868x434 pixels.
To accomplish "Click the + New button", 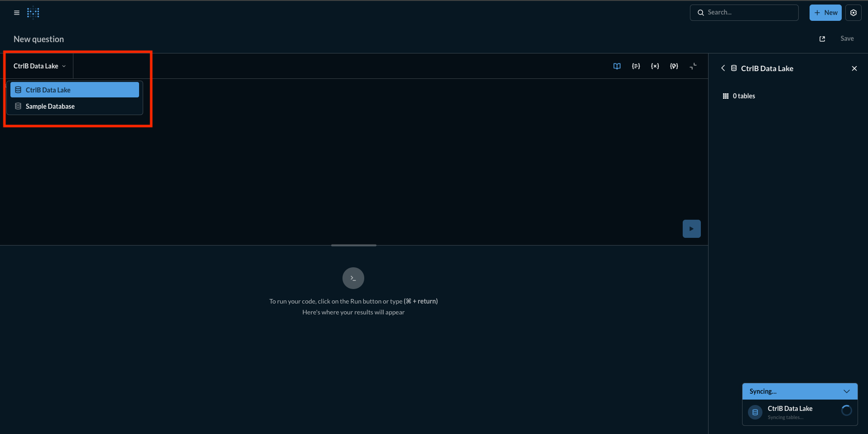I will (825, 12).
